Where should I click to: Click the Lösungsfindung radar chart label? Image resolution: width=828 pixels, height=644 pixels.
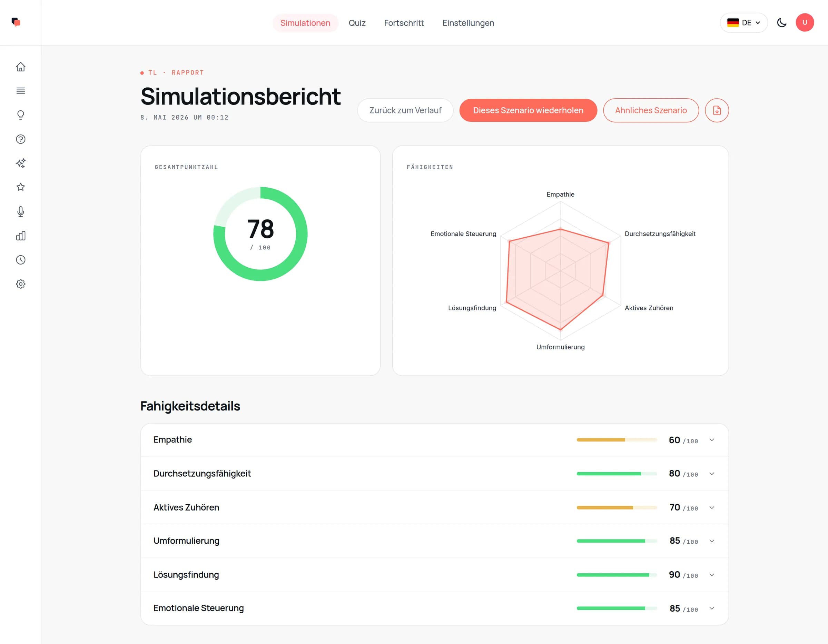click(472, 308)
